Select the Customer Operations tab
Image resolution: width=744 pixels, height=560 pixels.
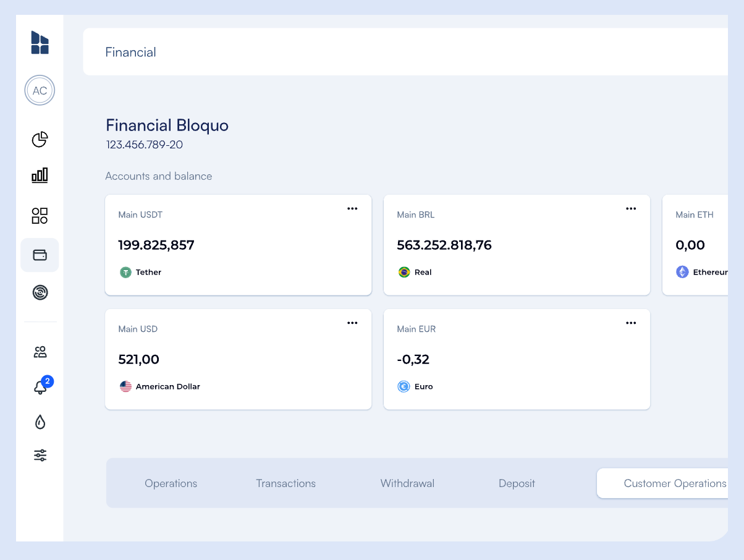[x=674, y=483]
